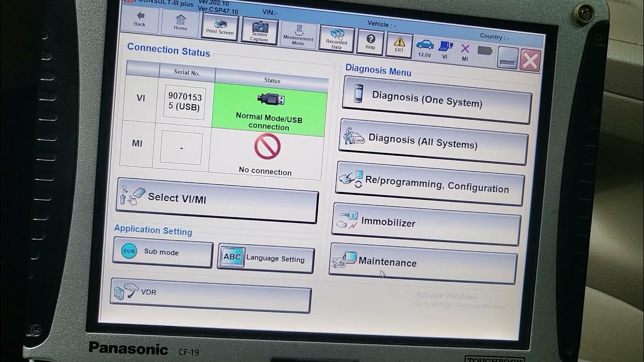644x362 pixels.
Task: Click the ERT warning triangle button
Action: tap(399, 45)
